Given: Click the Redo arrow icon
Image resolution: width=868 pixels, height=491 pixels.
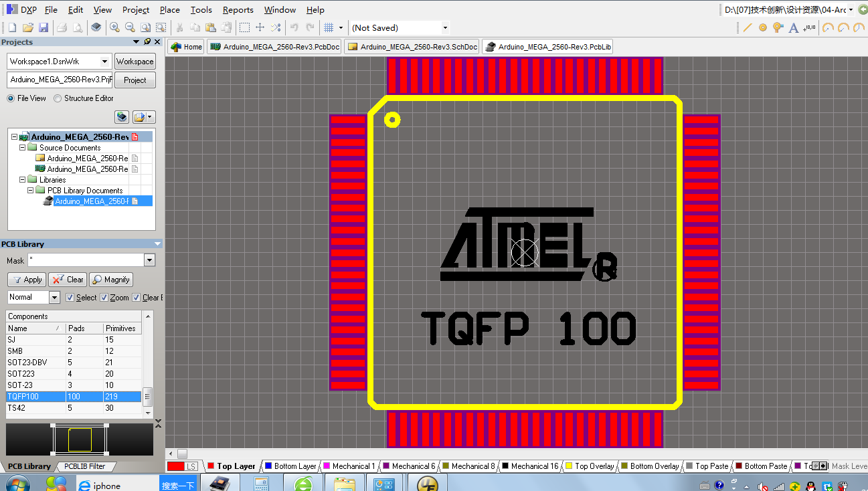Looking at the screenshot, I should [310, 27].
